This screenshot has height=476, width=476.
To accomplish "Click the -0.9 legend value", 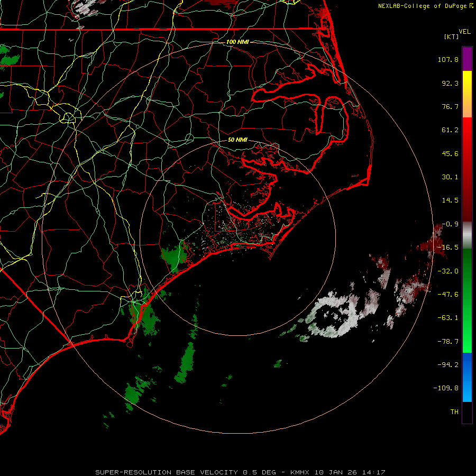I will (450, 224).
